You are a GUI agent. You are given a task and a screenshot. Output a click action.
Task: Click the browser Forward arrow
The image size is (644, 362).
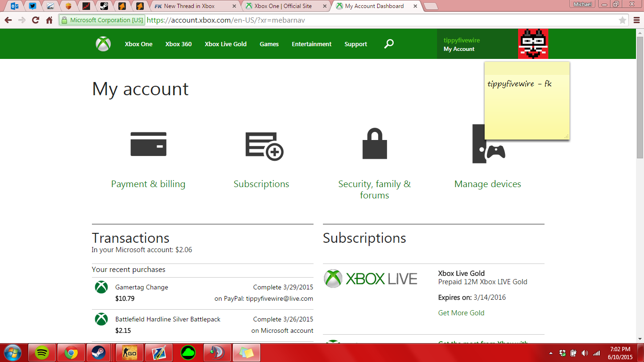pos(22,20)
